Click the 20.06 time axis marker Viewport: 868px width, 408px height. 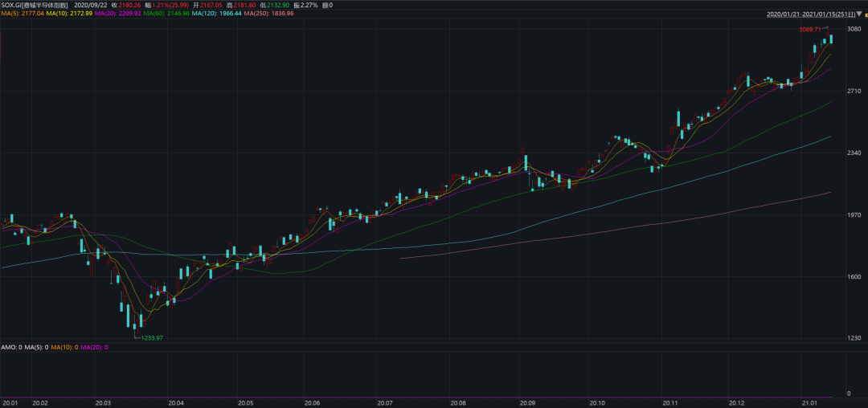[313, 403]
